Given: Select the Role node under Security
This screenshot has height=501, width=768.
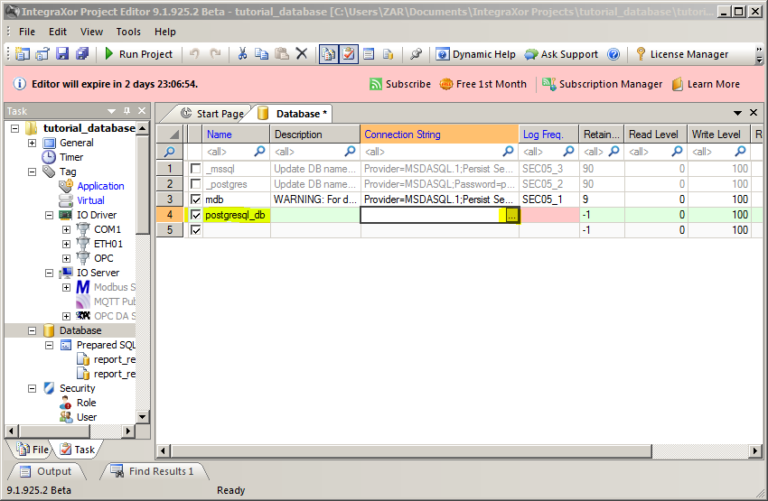Looking at the screenshot, I should tap(86, 403).
